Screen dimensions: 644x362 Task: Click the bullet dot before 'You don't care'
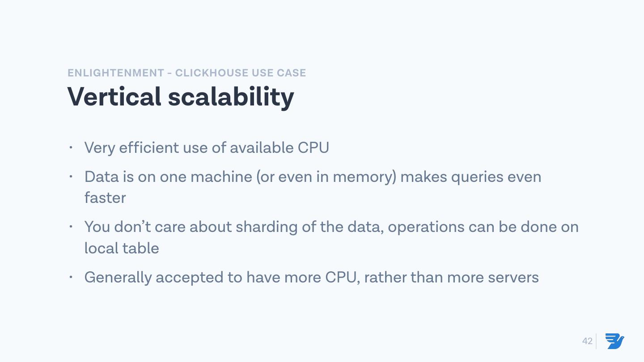pyautogui.click(x=71, y=227)
